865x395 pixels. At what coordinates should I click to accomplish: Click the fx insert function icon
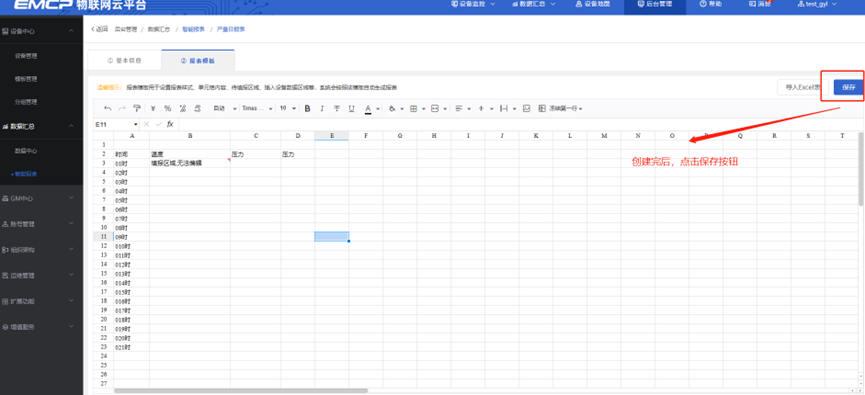[170, 124]
